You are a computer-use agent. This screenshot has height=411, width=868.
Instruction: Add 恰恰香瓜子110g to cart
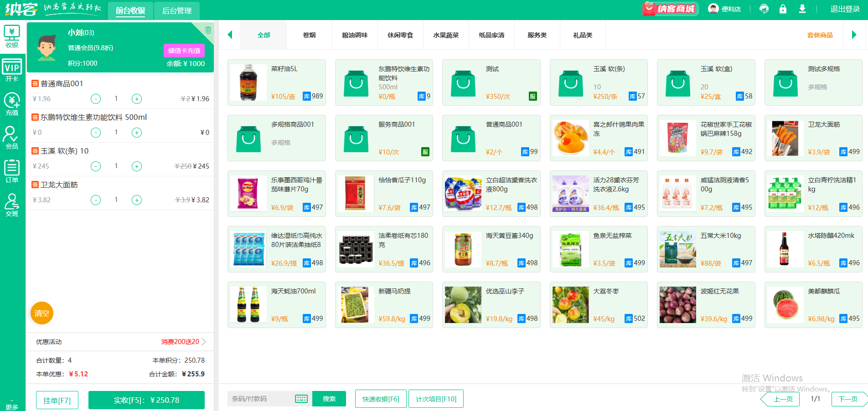tap(384, 194)
